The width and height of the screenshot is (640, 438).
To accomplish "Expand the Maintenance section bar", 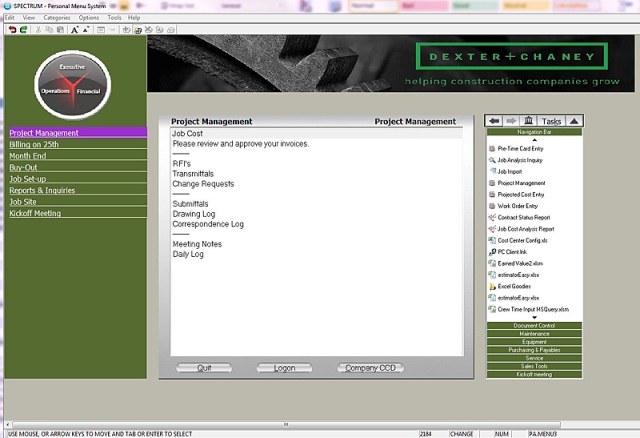I will [x=534, y=334].
